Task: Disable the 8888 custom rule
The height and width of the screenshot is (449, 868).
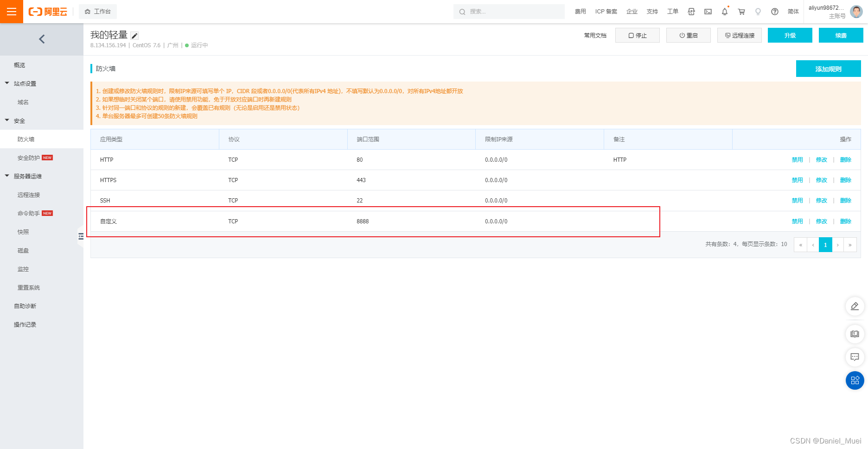Action: point(797,221)
